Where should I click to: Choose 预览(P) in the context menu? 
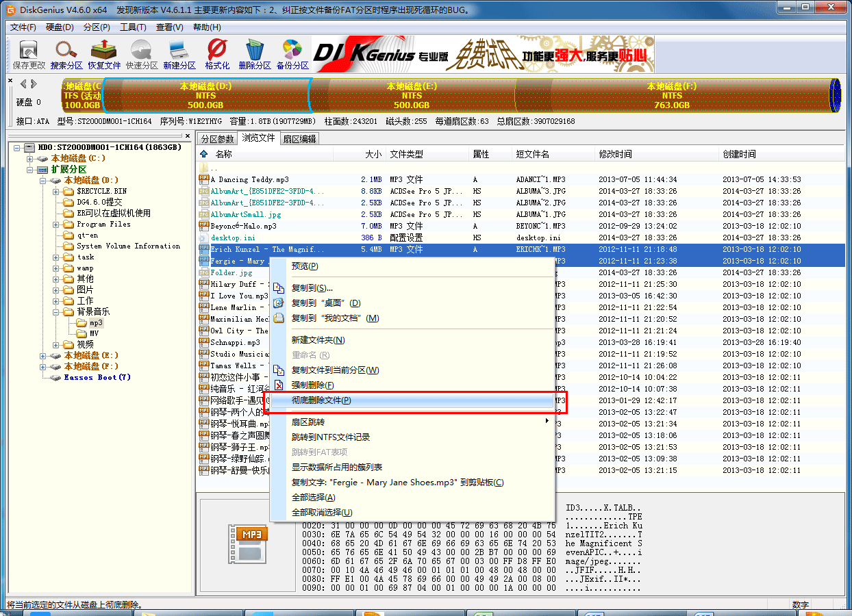411,266
